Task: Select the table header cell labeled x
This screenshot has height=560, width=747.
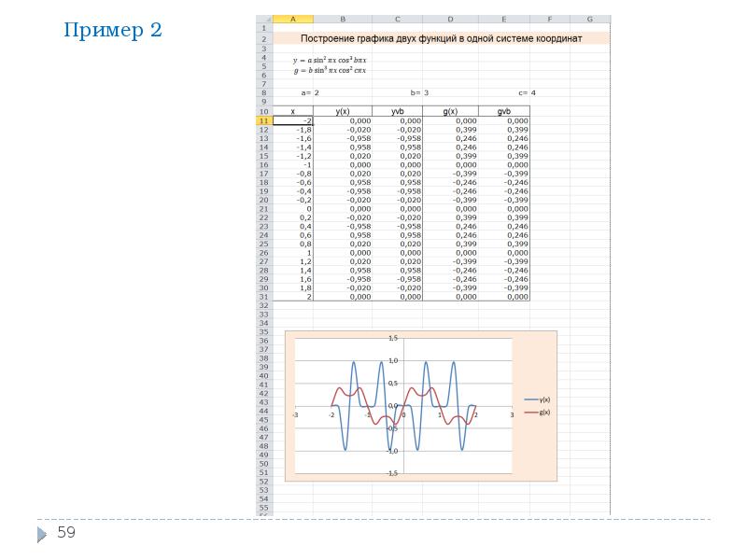Action: pos(292,111)
